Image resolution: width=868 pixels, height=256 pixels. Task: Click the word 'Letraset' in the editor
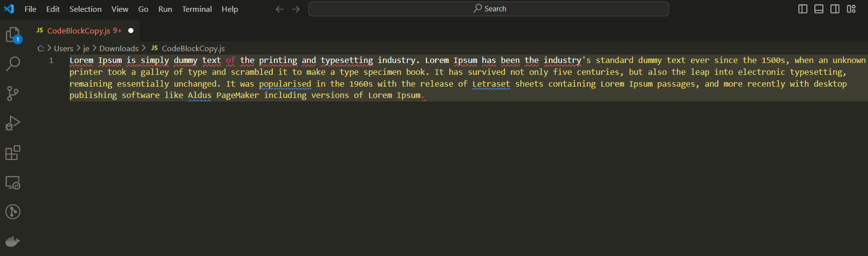click(x=491, y=84)
